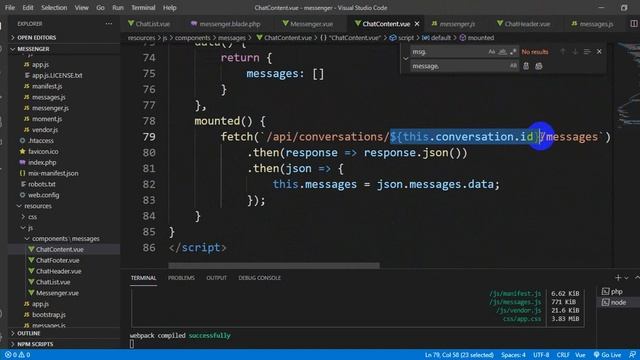Viewport: 640px width, 360px height.
Task: Open app.js.LICENSE.txt in explorer
Action: [x=57, y=76]
